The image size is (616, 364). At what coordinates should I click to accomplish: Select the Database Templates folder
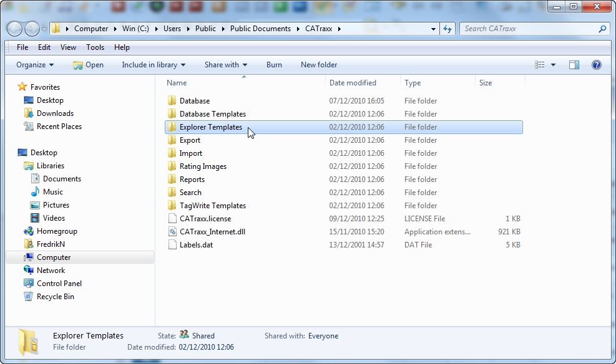click(x=213, y=113)
